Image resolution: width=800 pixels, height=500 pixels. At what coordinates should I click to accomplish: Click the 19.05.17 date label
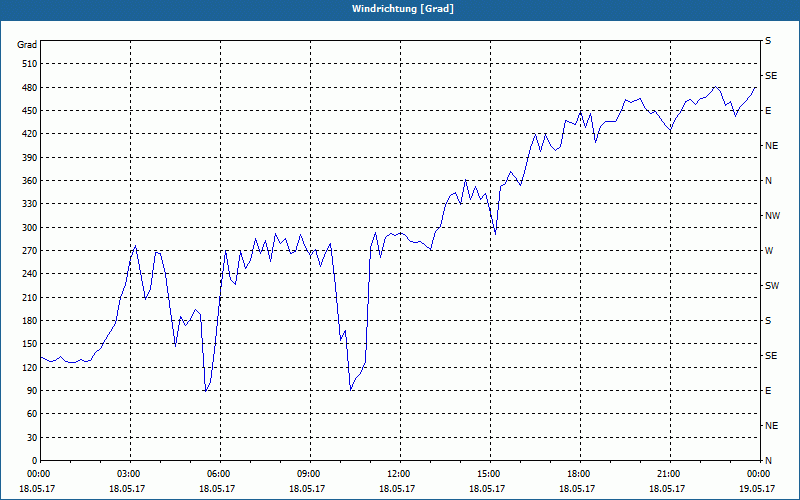(757, 488)
